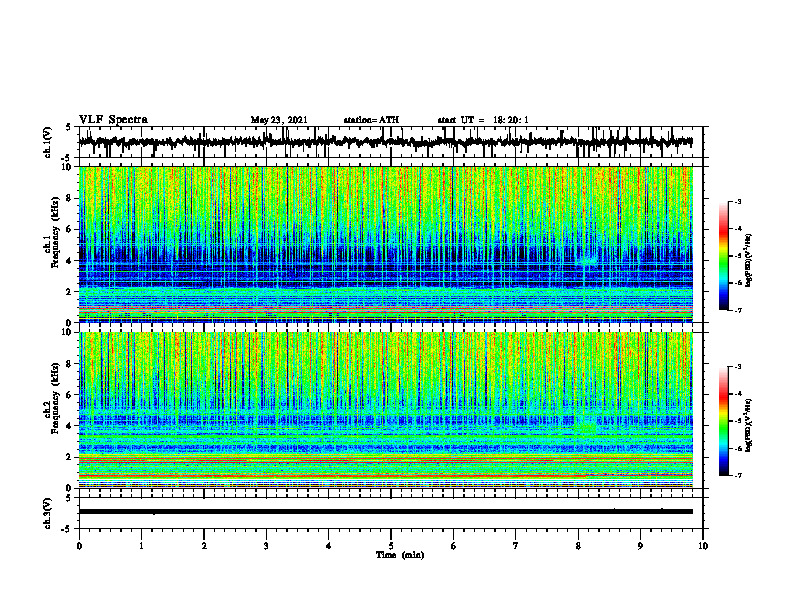Screen dimensions: 792x612
Task: Click time axis tick label '5'
Action: [x=391, y=546]
